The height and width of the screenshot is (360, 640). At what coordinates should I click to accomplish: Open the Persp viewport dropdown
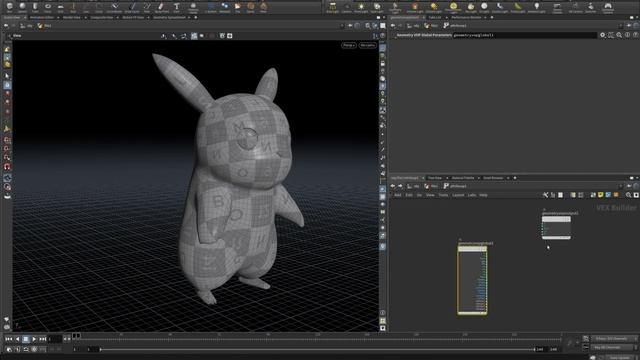pos(349,45)
